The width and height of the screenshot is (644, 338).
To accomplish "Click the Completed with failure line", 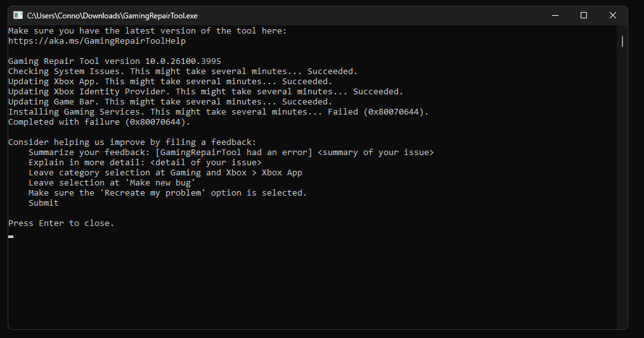I will [100, 122].
